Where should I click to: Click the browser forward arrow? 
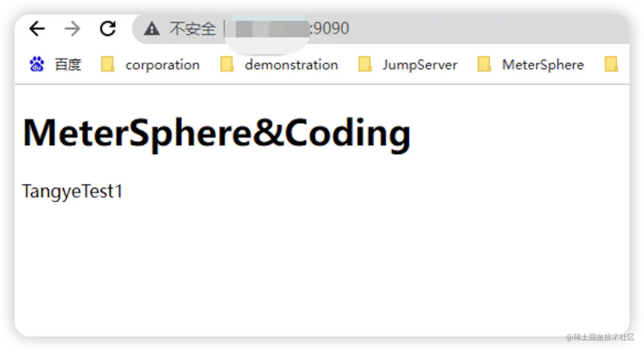point(72,29)
